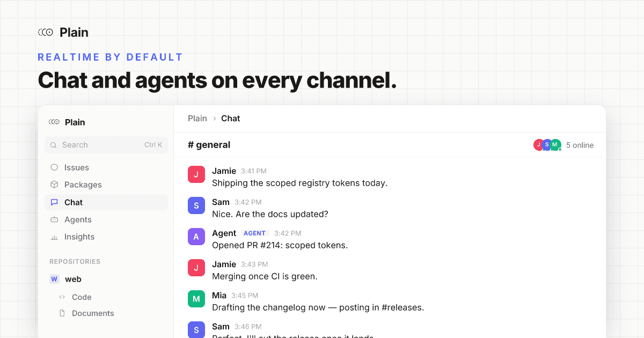The width and height of the screenshot is (644, 338).
Task: Click Jamie's name on the 3:41 PM message
Action: click(224, 171)
